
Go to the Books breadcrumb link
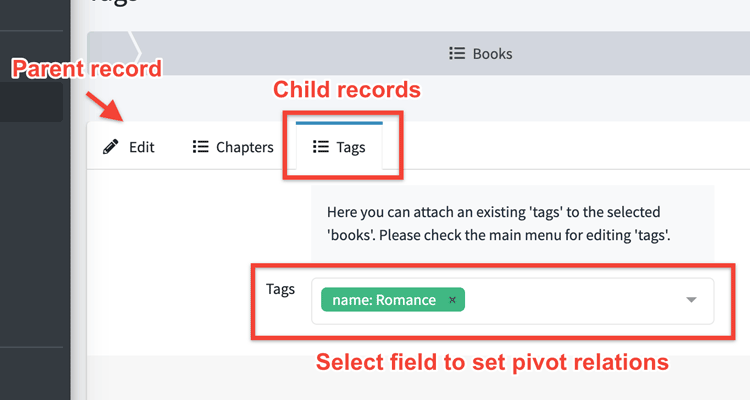492,54
